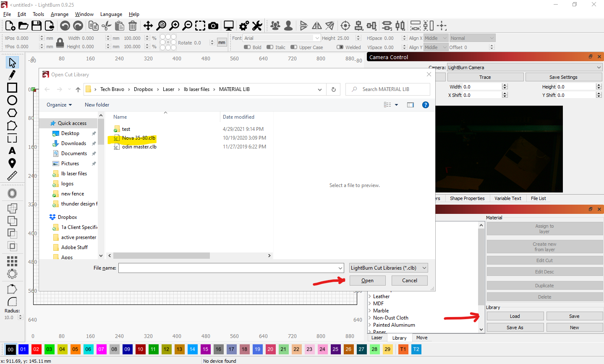Click the Redo arrow icon
The width and height of the screenshot is (604, 364).
[x=78, y=26]
